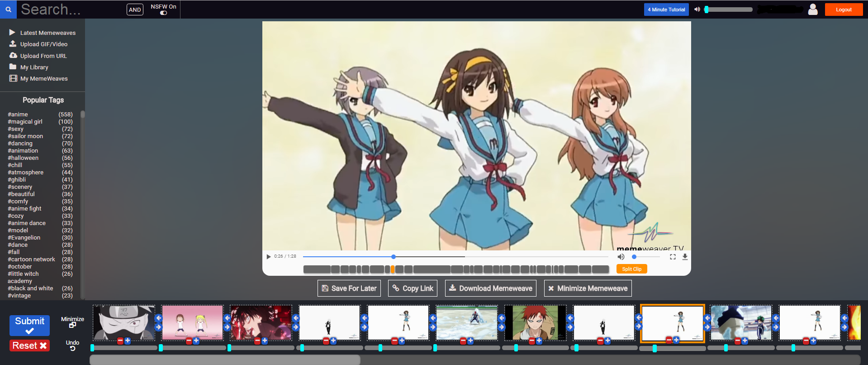Filter by the #halloween tag

click(23, 158)
